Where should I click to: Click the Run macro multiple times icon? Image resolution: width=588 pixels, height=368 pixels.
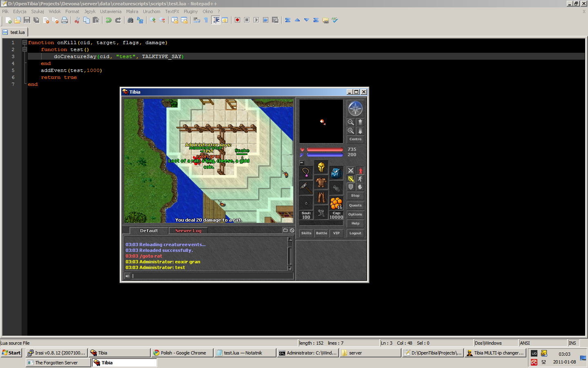(x=265, y=20)
